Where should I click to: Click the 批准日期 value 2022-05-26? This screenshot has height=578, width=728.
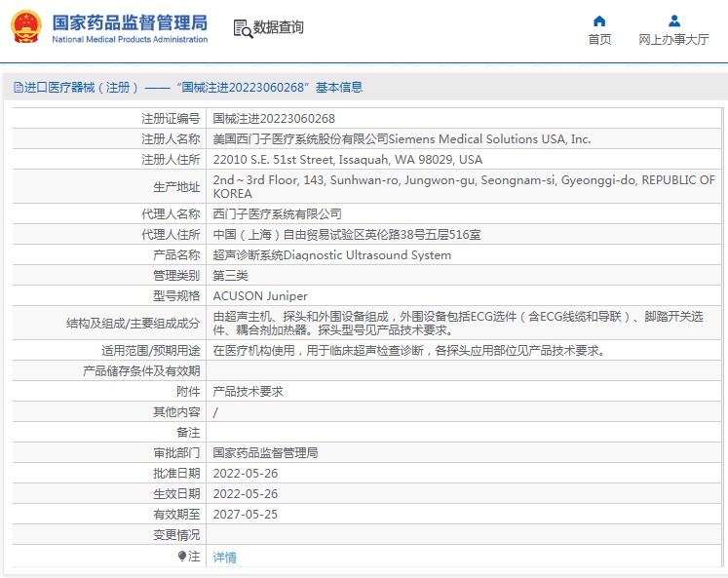[246, 473]
